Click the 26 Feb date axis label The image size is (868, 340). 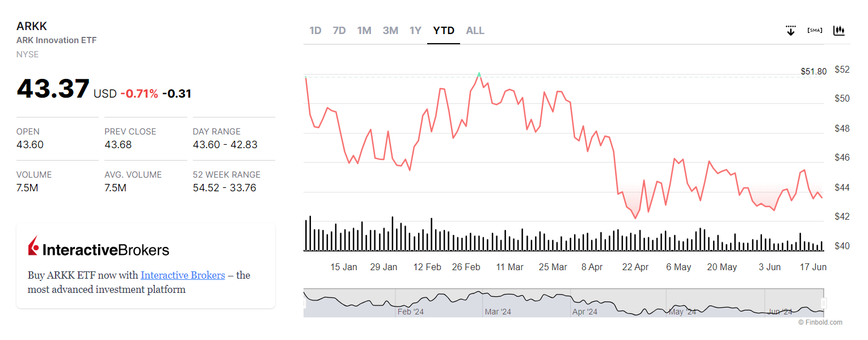(466, 267)
